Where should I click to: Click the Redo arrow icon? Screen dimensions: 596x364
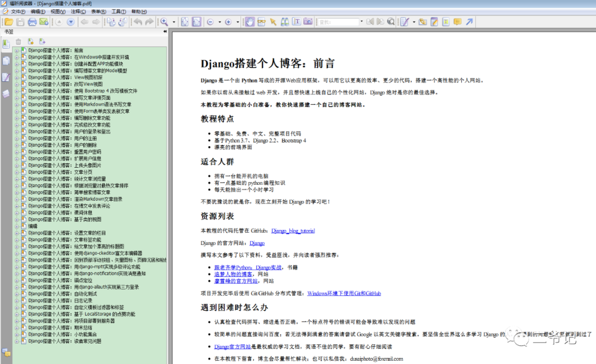point(150,22)
